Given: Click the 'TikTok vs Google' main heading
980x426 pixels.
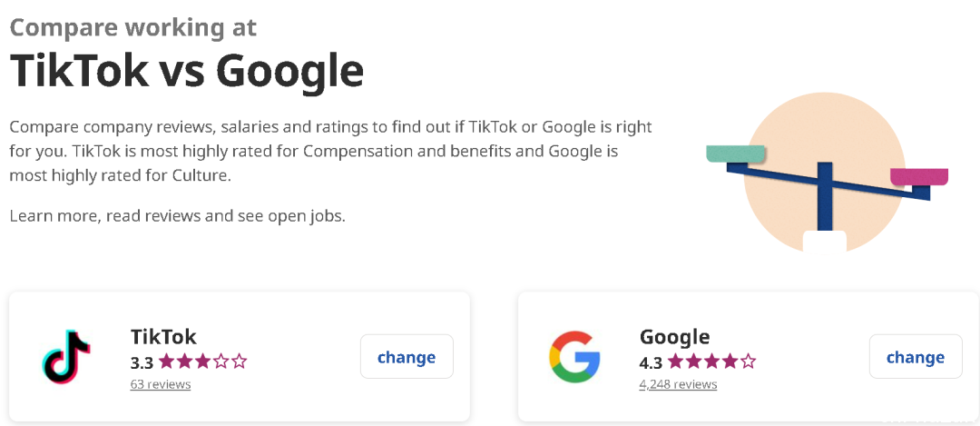Looking at the screenshot, I should pos(186,70).
